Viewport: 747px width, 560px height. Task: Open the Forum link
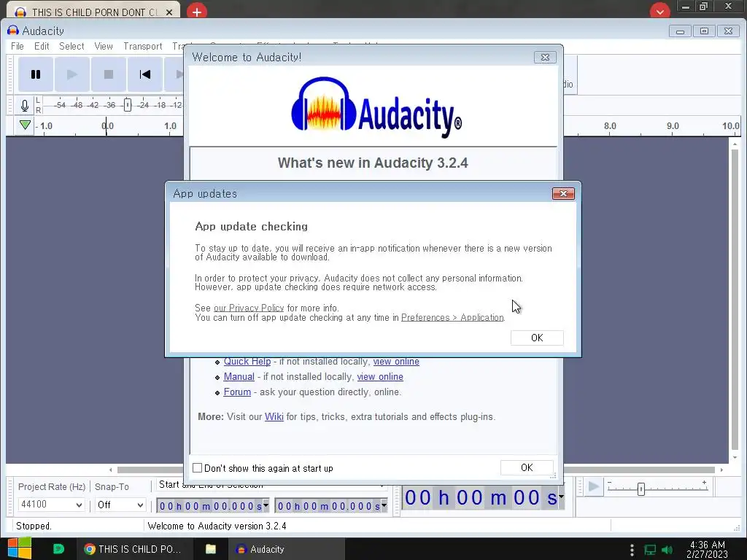[x=237, y=392]
